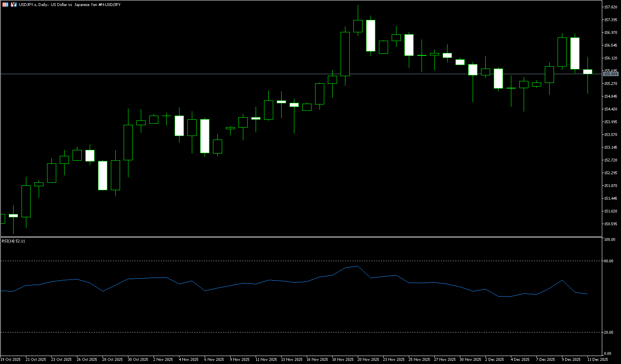Click the current price tag 155.589
Screen dimensions: 621x364
click(611, 74)
